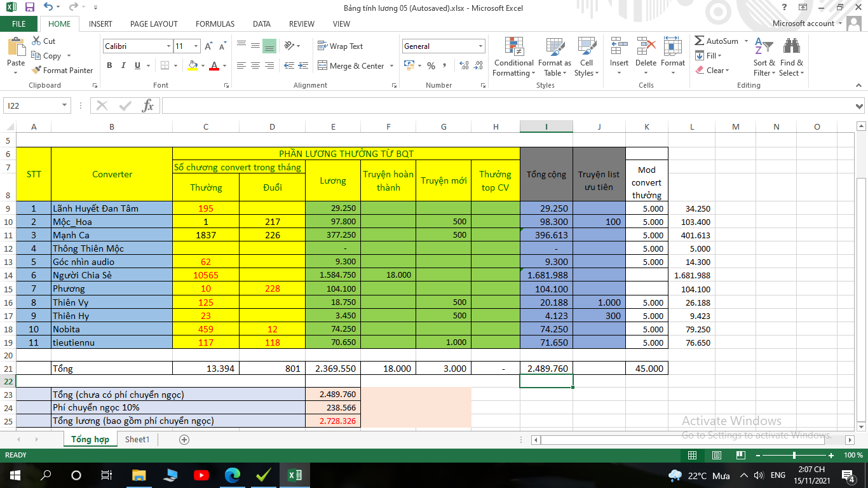Open Microsoft Edge from the taskbar
Screen dimensions: 868x488
click(x=233, y=475)
